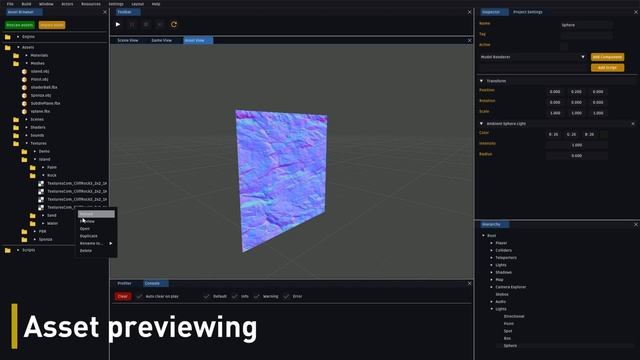This screenshot has width=640, height=360.
Task: Collapse the Ambient Sphere Light section
Action: click(482, 123)
